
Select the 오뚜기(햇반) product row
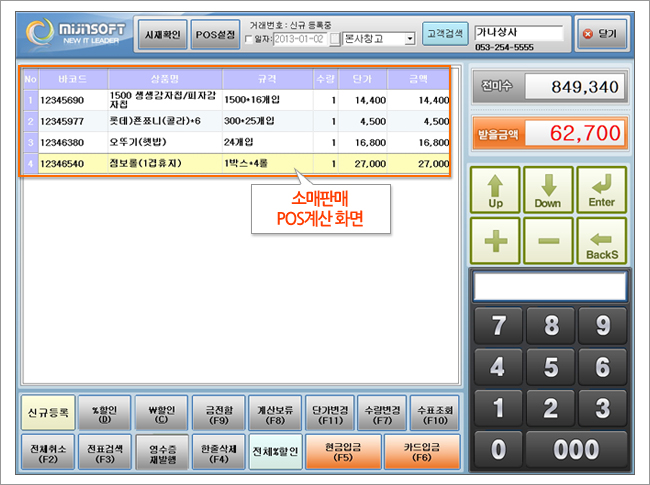click(236, 142)
